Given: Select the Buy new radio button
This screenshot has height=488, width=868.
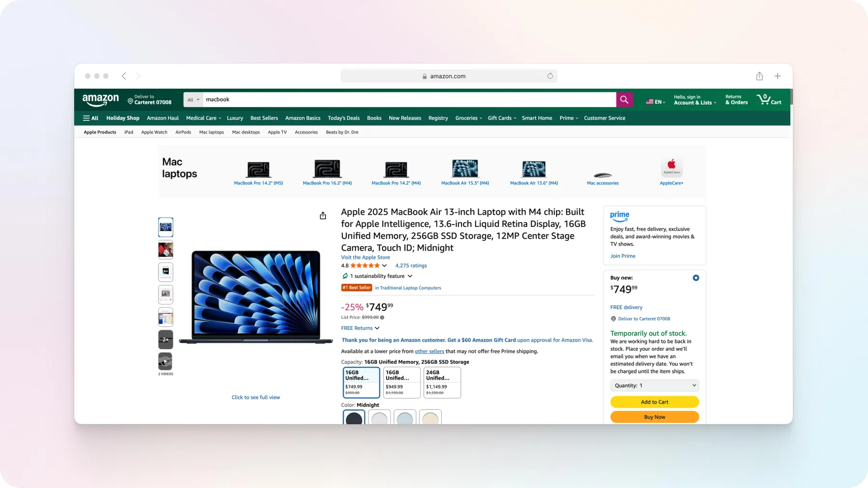Looking at the screenshot, I should (695, 277).
